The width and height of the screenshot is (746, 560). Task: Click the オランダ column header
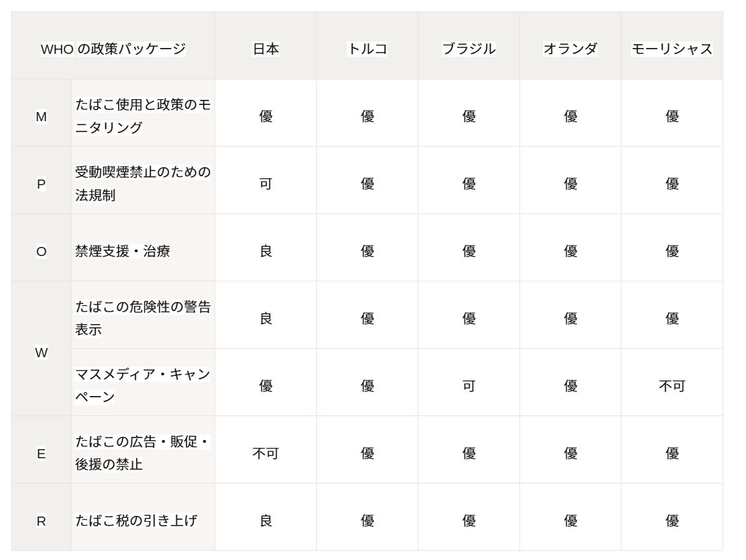tap(570, 49)
